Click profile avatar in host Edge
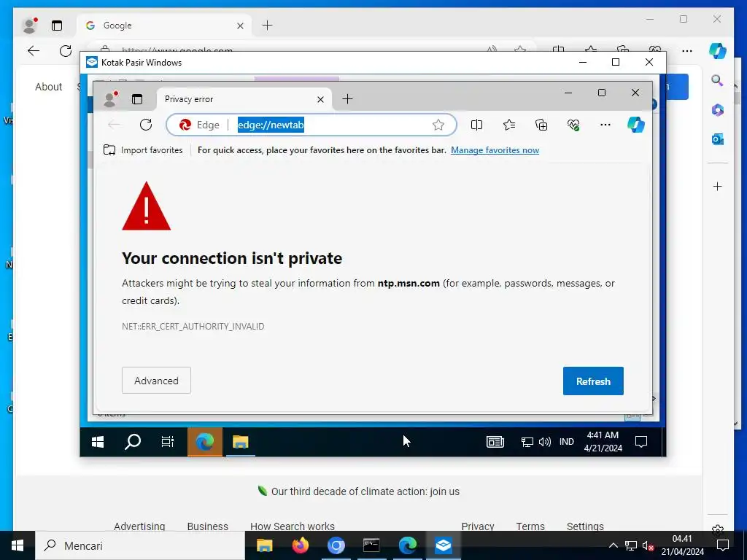747x560 pixels. coord(30,26)
